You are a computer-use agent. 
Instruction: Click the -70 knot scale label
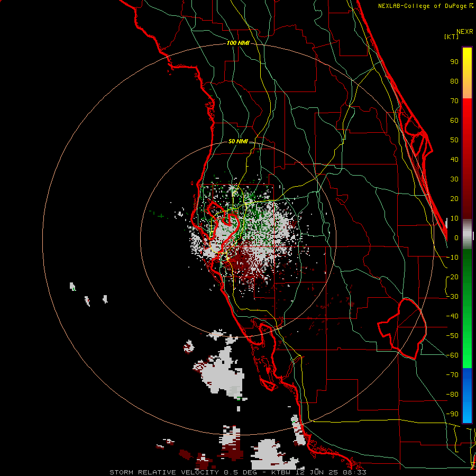[x=452, y=375]
